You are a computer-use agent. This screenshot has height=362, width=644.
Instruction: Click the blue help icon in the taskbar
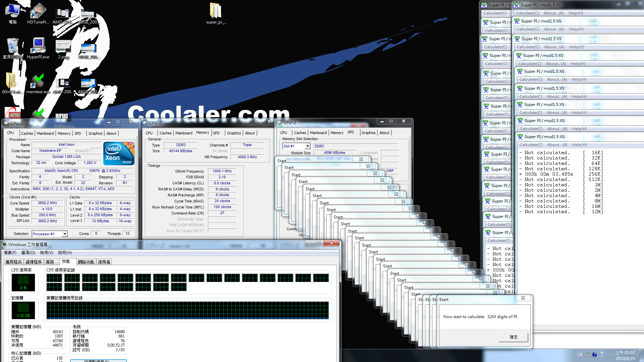(595, 355)
